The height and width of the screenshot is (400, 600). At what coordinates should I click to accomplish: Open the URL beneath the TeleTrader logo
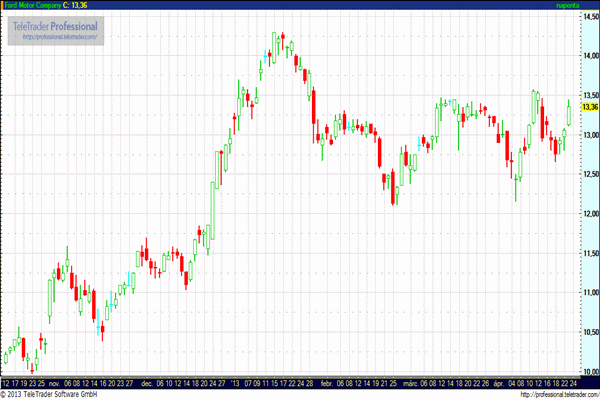pos(58,37)
